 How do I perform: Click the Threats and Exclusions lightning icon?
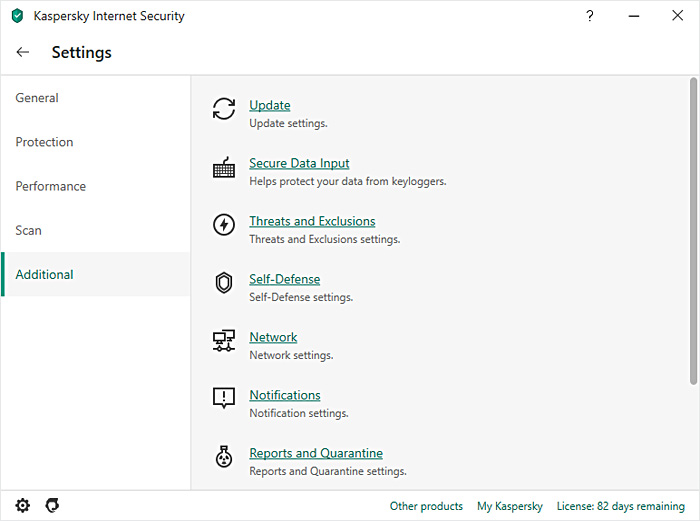pyautogui.click(x=224, y=225)
